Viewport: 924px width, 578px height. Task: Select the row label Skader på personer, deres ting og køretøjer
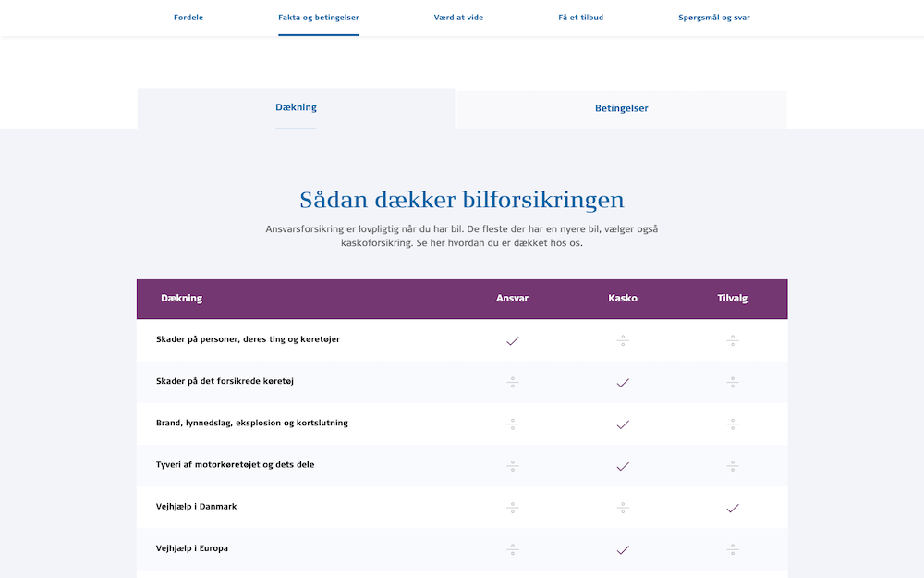(x=248, y=339)
